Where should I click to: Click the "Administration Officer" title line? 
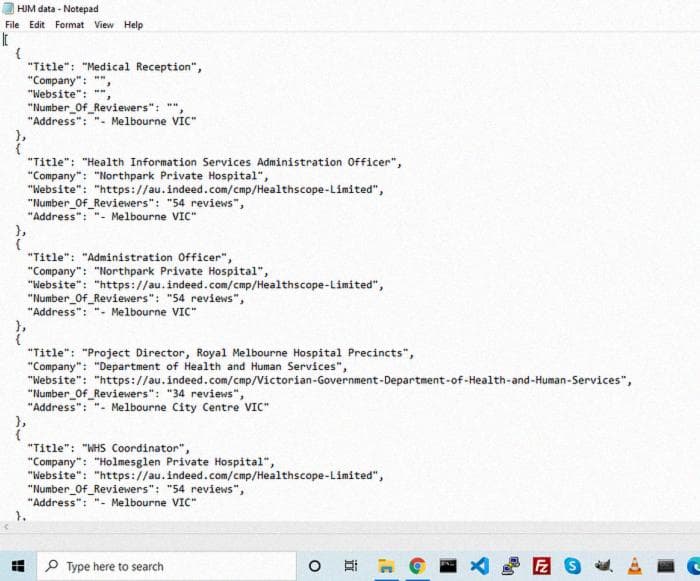[x=129, y=258]
